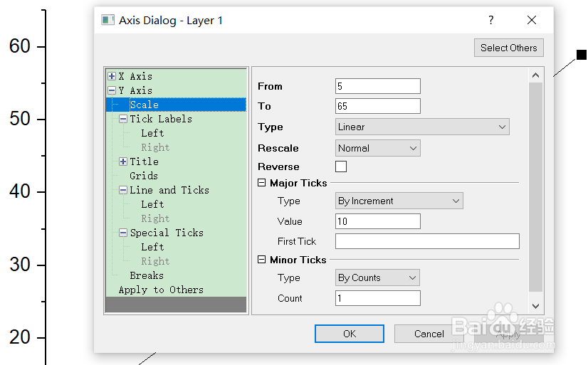
Task: Collapse the Tick Labels tree node
Action: (x=123, y=119)
